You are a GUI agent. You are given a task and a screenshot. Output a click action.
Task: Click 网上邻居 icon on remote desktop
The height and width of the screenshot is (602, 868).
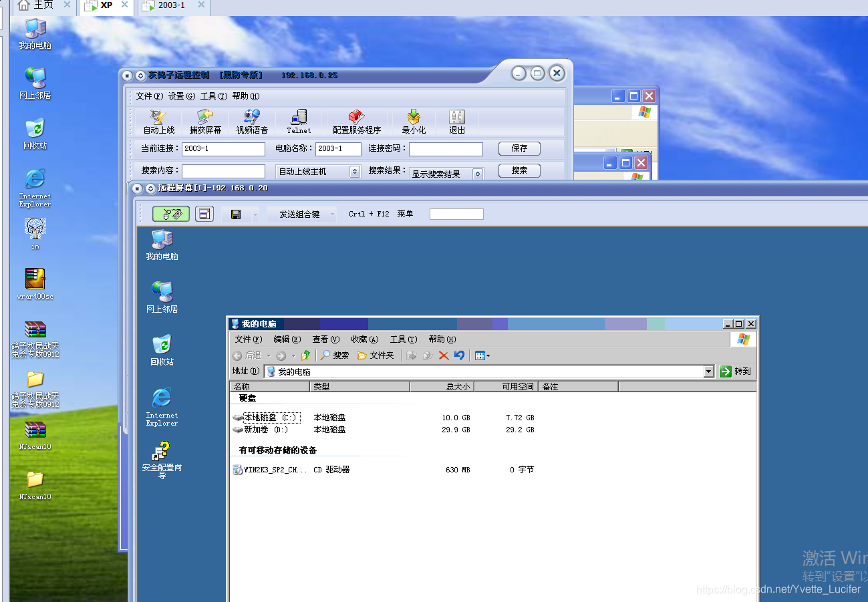click(x=162, y=297)
